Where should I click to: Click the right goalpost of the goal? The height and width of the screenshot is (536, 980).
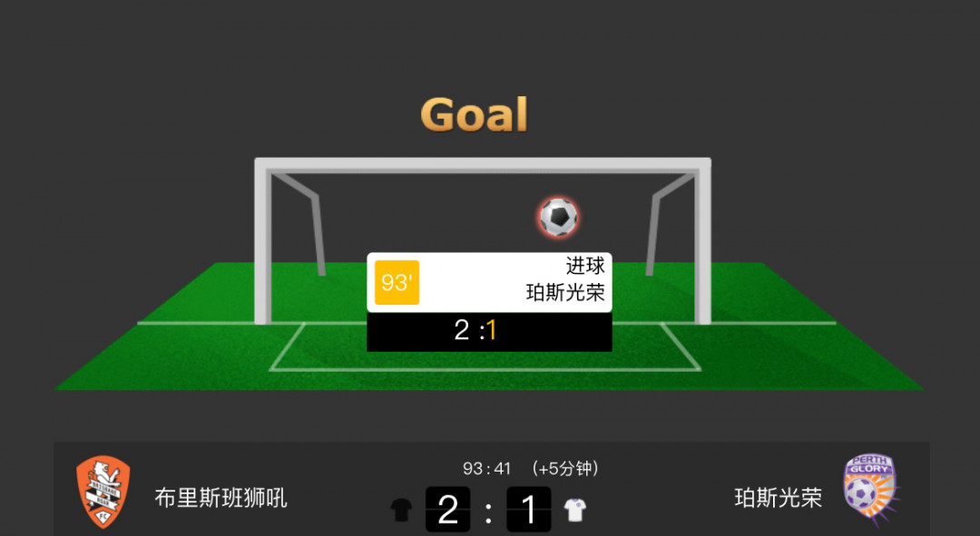coord(703,244)
